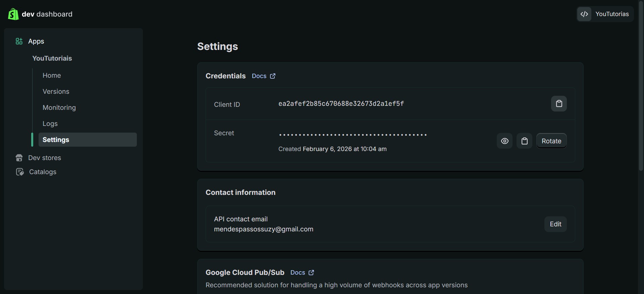Click the Google Cloud Pub/Sub heading
This screenshot has height=294, width=644.
pyautogui.click(x=245, y=273)
